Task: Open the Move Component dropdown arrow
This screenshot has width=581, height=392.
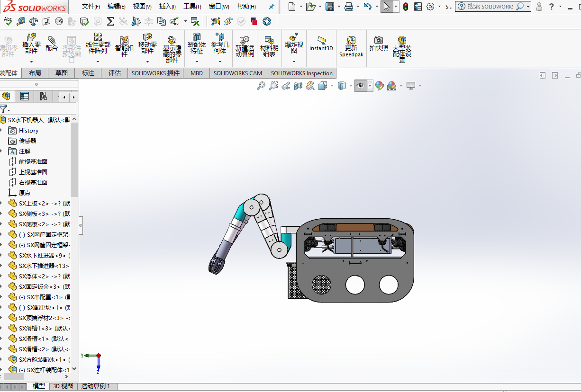Action: [x=147, y=62]
